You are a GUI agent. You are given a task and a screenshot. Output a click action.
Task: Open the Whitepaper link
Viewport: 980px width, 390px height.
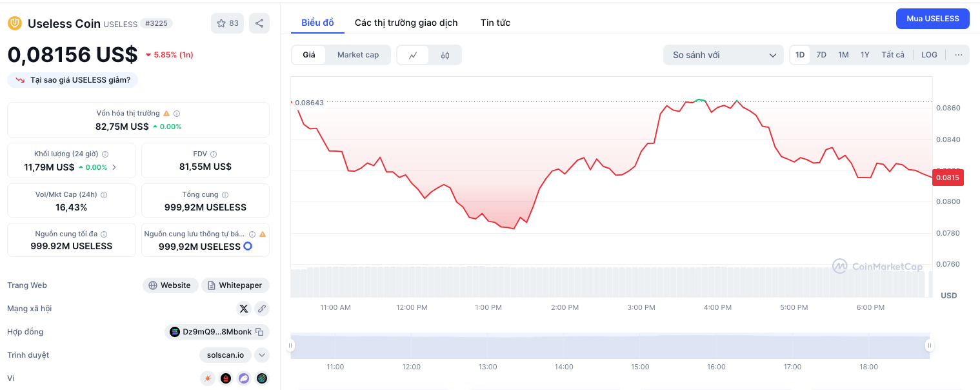point(235,285)
